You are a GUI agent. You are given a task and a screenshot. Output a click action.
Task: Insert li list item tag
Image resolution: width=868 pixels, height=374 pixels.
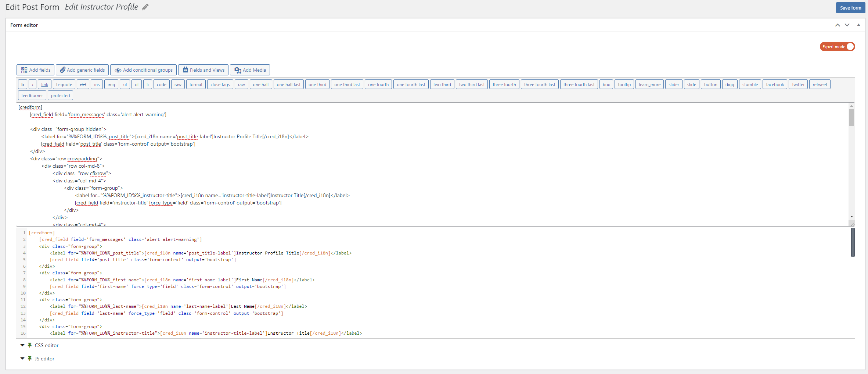[x=148, y=85]
